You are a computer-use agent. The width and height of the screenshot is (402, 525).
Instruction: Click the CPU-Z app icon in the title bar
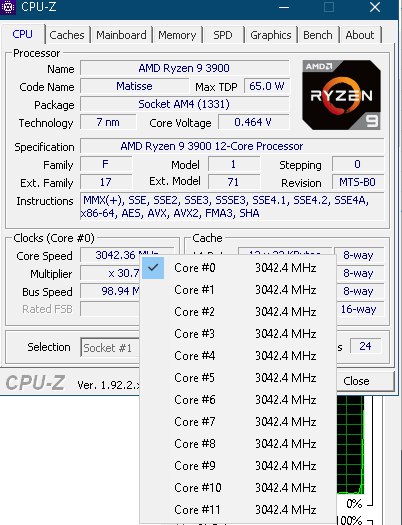[7, 7]
